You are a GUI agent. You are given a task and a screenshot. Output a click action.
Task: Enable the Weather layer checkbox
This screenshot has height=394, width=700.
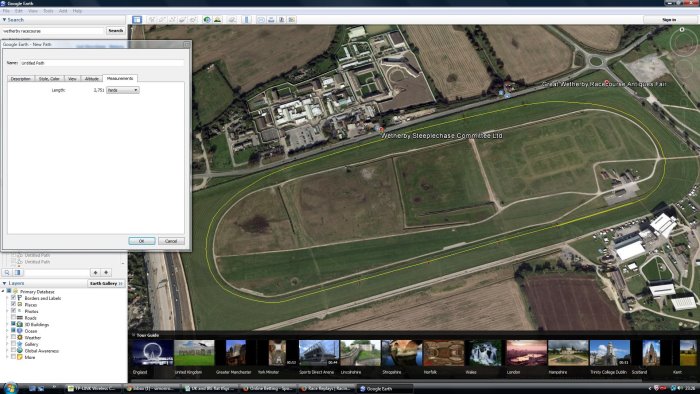13,338
